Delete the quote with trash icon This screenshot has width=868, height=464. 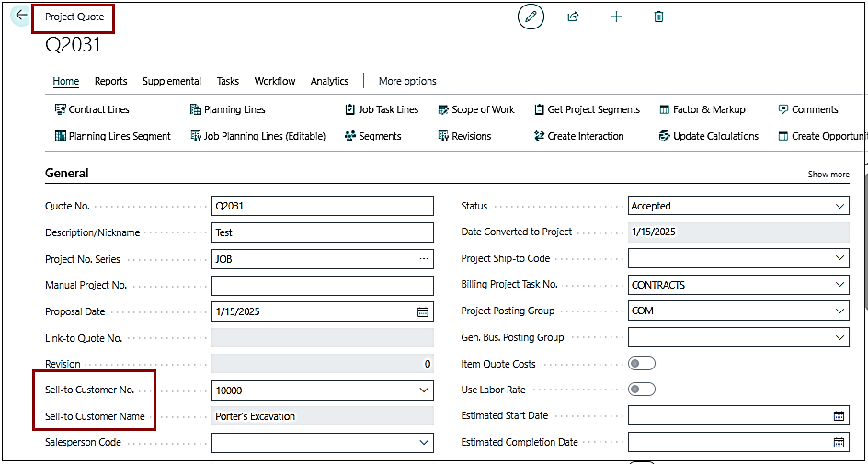tap(658, 17)
